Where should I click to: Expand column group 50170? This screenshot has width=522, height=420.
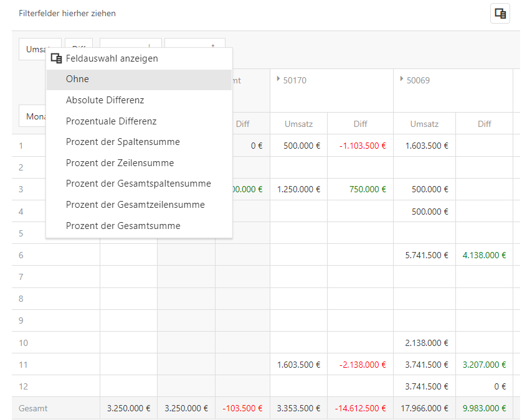(x=278, y=80)
